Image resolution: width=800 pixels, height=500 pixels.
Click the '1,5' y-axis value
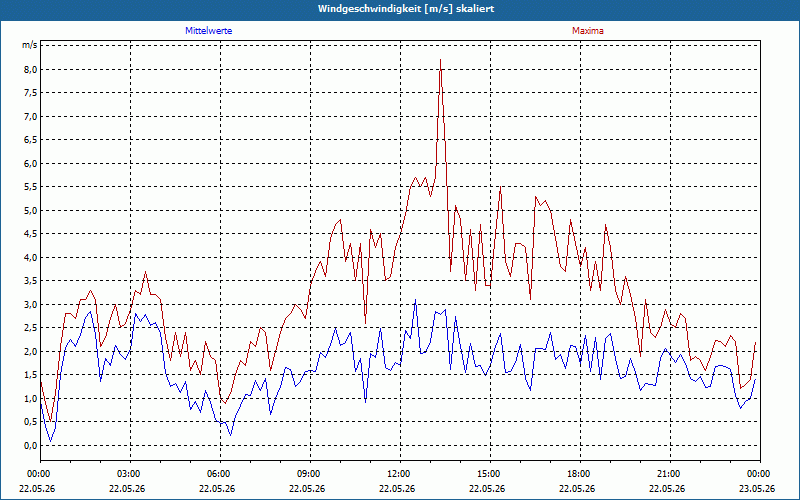coord(31,375)
